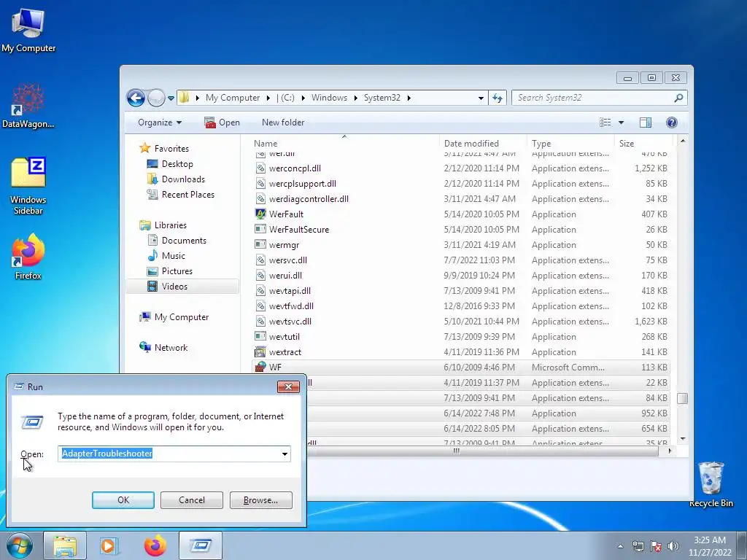Viewport: 747px width, 560px height.
Task: Expand the breadcrumb arrow after Windows
Action: (355, 98)
